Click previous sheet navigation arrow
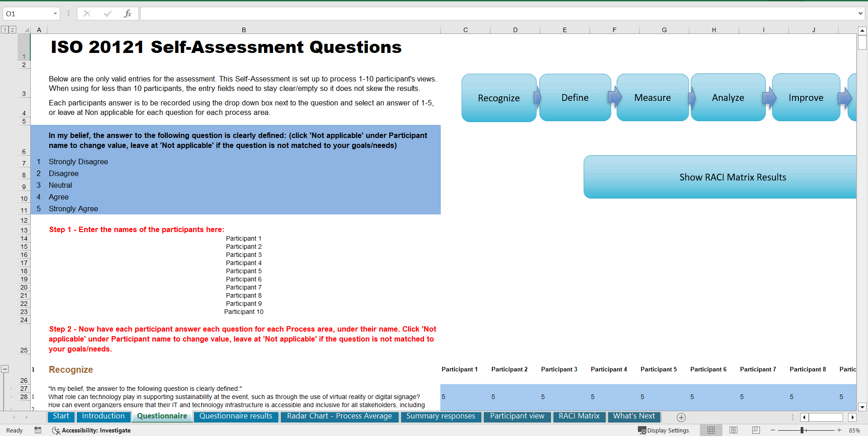 (x=14, y=417)
